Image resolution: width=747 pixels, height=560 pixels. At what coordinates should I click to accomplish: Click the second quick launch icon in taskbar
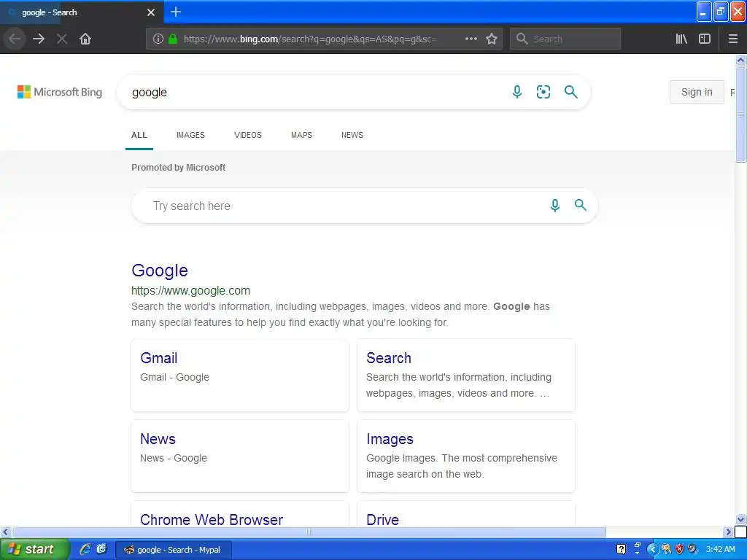[x=101, y=549]
